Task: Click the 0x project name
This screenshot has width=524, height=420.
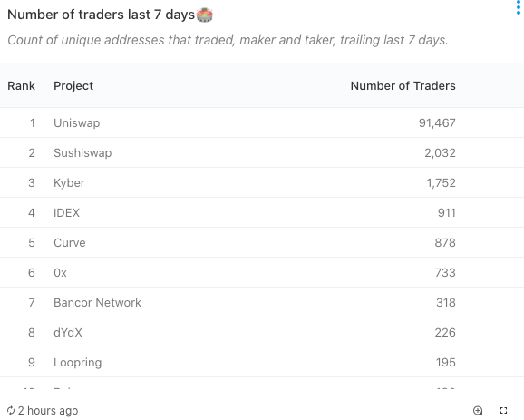Action: 60,272
